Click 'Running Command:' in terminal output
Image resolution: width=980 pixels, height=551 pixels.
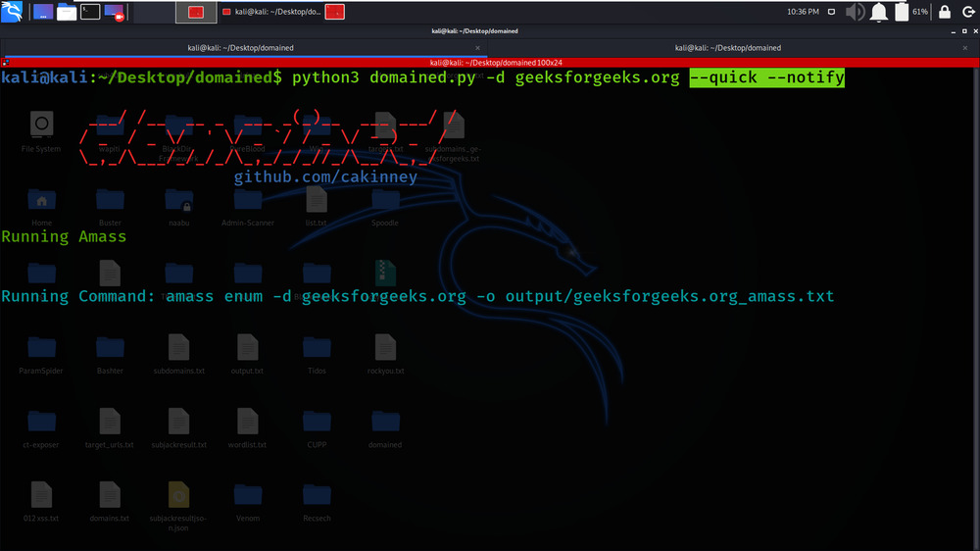pos(78,296)
